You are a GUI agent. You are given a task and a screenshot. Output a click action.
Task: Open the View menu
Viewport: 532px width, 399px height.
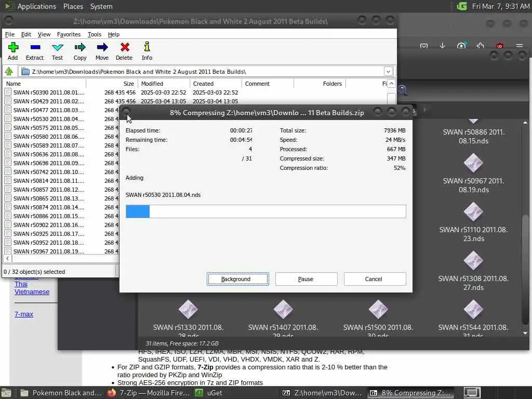click(44, 34)
